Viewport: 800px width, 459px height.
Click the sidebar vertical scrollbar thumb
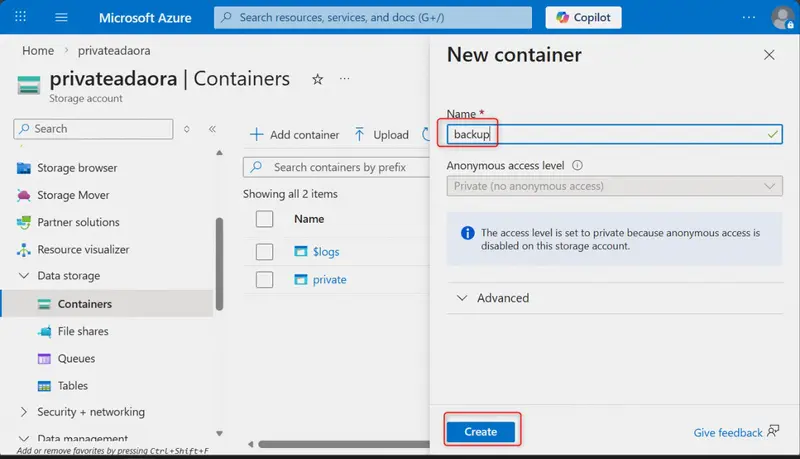(219, 264)
